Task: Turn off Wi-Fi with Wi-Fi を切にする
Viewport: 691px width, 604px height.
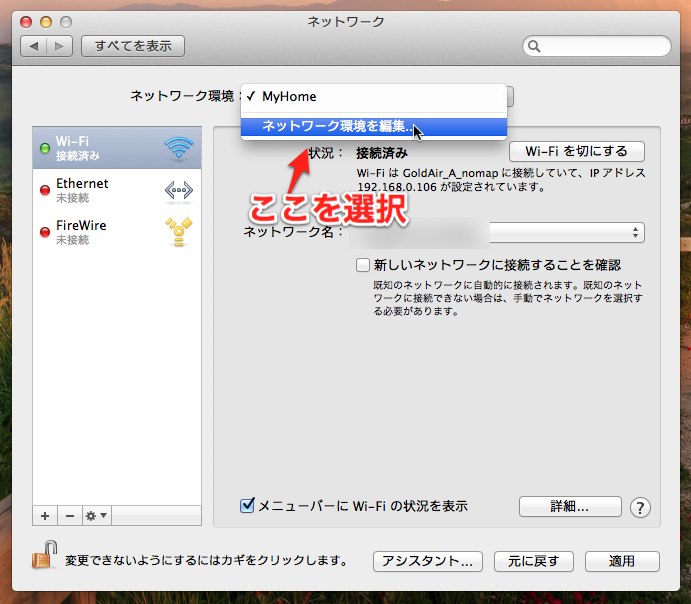Action: 576,152
